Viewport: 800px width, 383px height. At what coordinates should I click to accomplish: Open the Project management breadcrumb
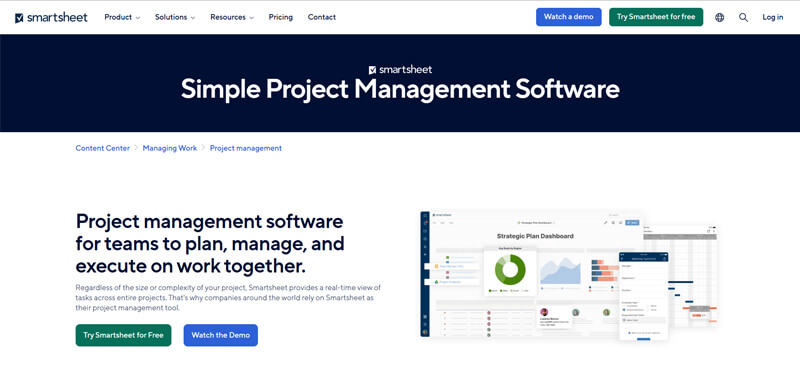246,148
